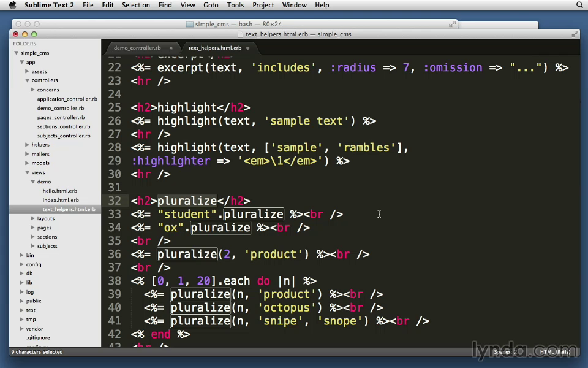
Task: Click the bash terminal window title bar
Action: 235,24
